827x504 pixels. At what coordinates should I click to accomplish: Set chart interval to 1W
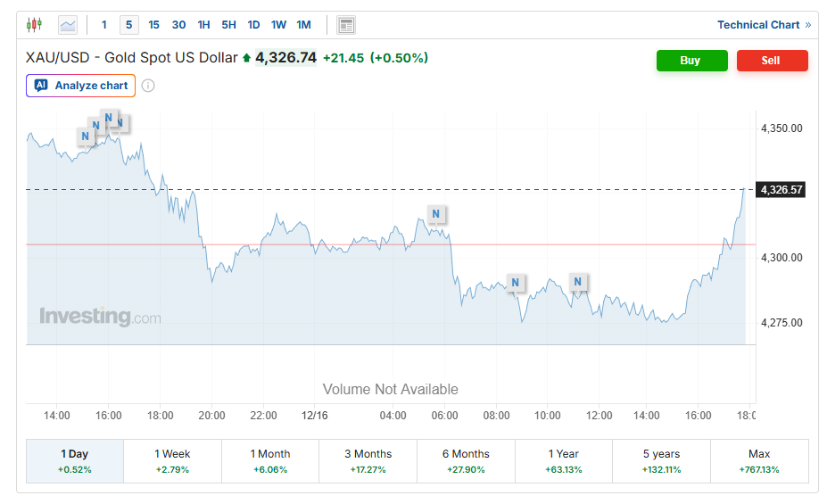[x=278, y=25]
